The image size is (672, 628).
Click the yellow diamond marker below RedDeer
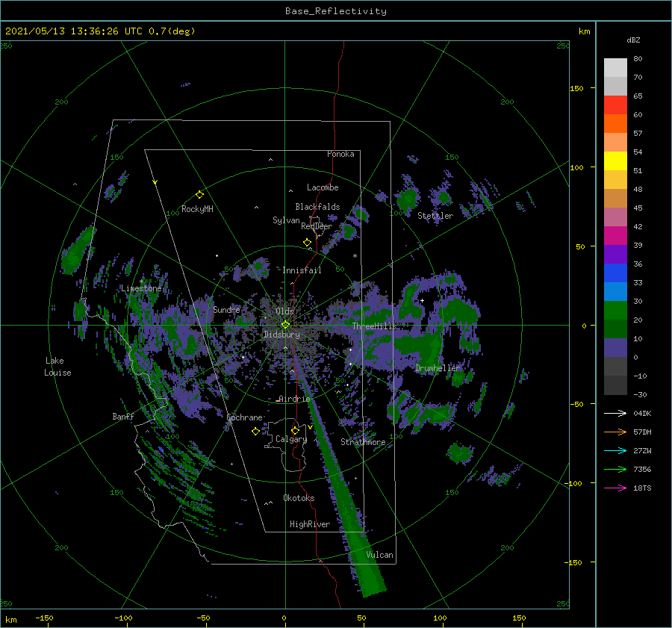307,243
